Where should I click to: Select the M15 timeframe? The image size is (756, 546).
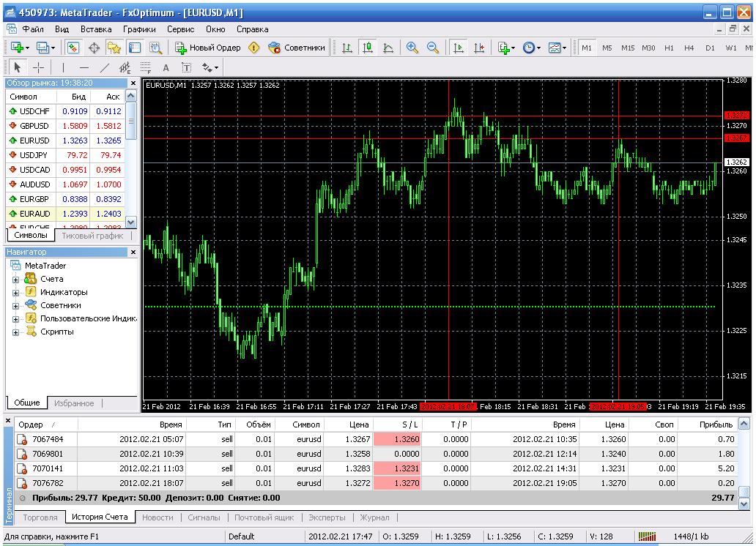pyautogui.click(x=628, y=48)
